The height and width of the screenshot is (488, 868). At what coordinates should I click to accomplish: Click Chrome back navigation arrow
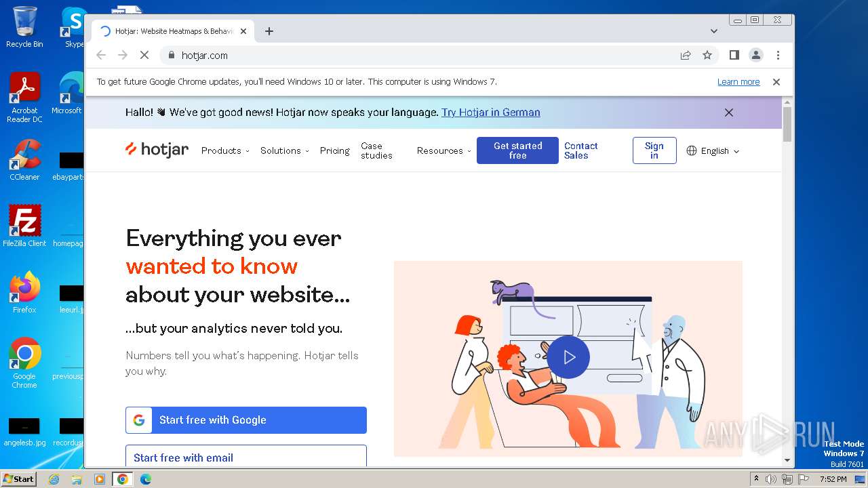[101, 55]
